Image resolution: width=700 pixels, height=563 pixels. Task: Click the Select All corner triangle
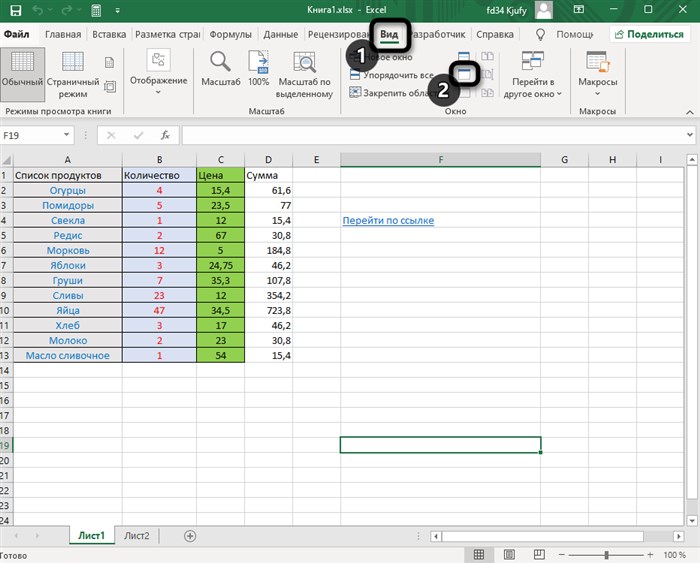[6, 160]
